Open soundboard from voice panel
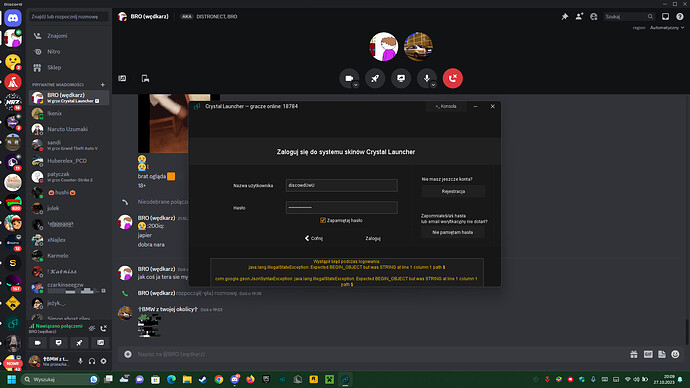This screenshot has height=388, width=690. click(x=100, y=343)
